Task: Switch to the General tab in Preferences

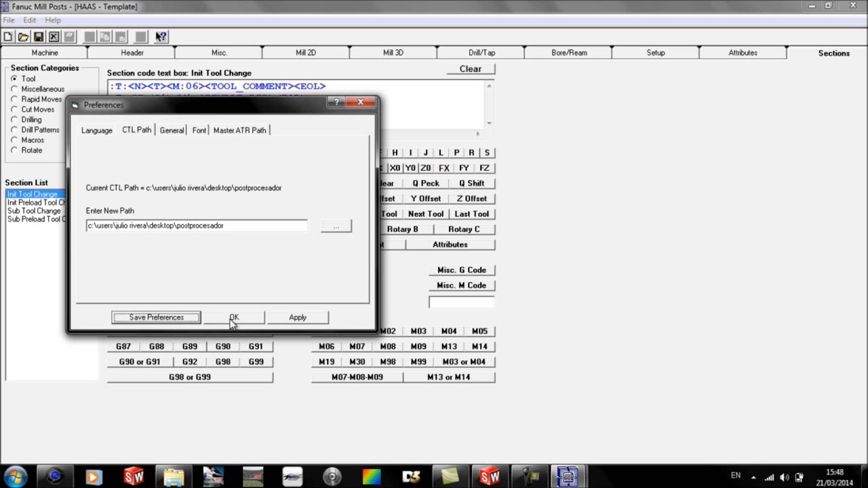Action: [x=172, y=130]
